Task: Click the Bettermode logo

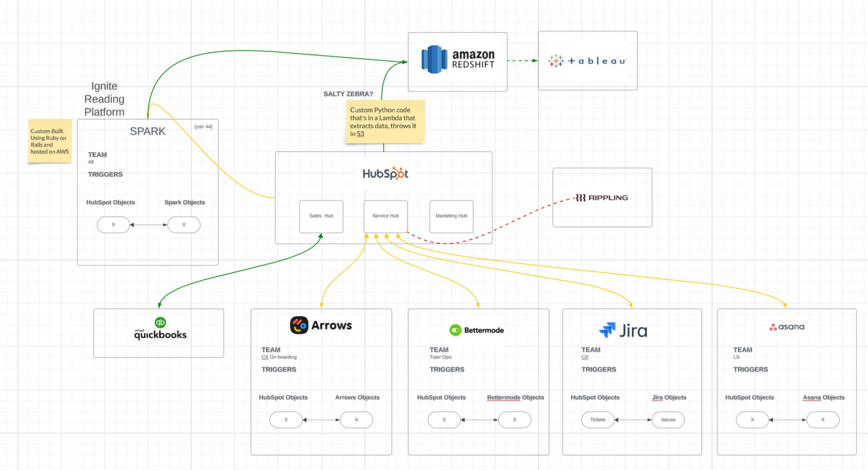Action: [x=476, y=330]
